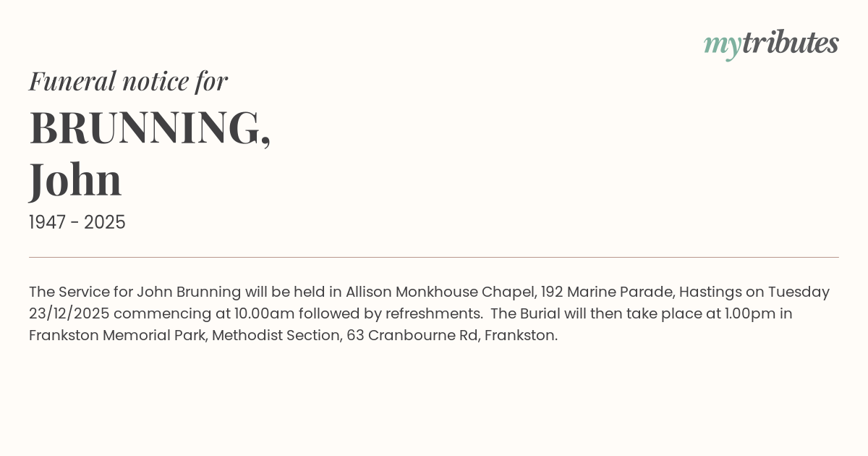Click the date 23/12/2025
The height and width of the screenshot is (456, 868).
69,313
